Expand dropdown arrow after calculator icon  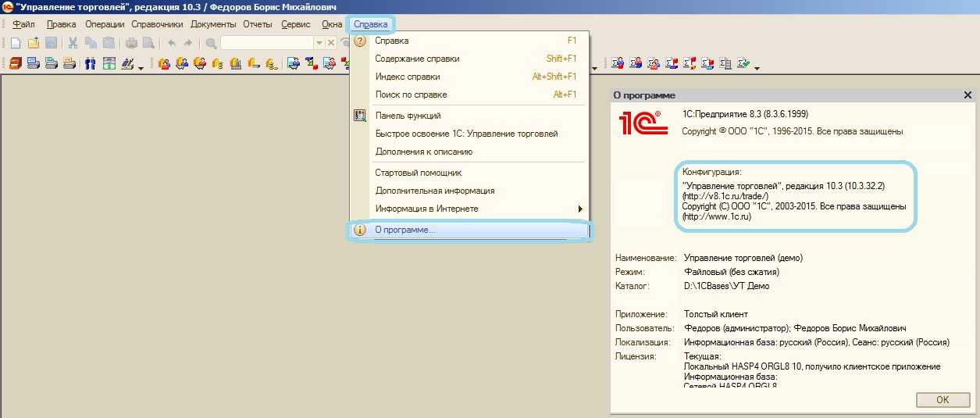(x=141, y=68)
